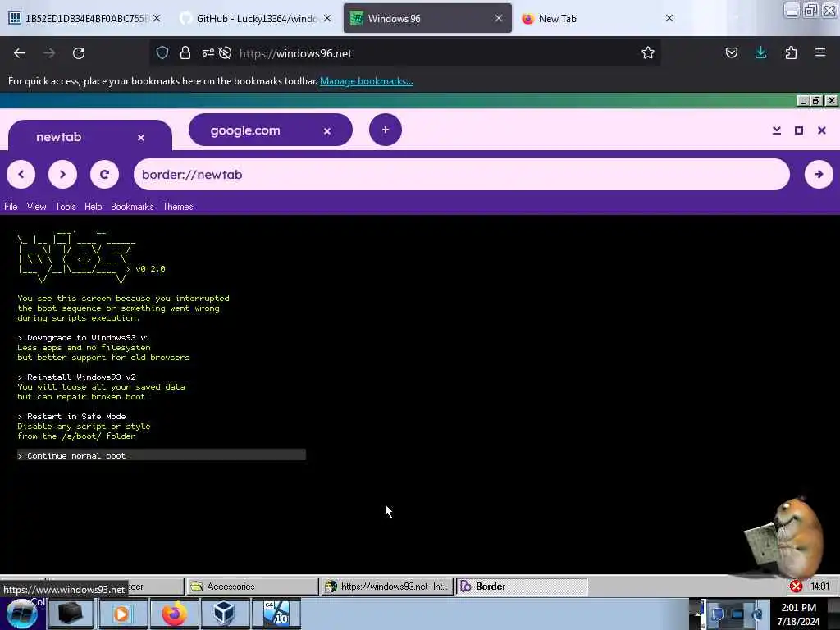Open the Border Tools menu
Image resolution: width=840 pixels, height=630 pixels.
coord(66,207)
